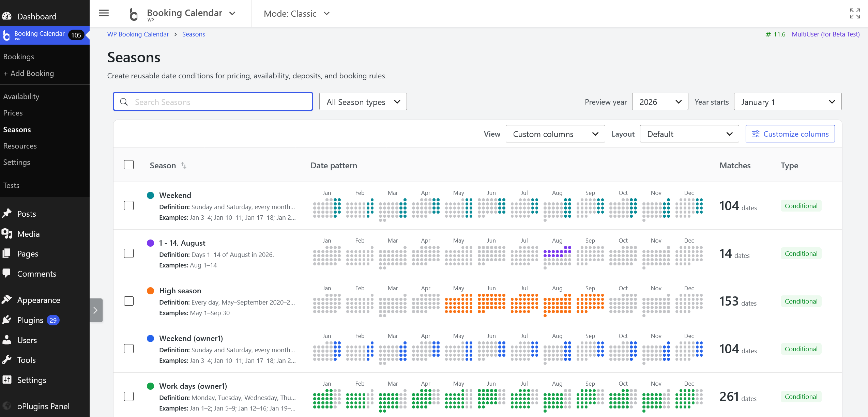Click the Plugins plug icon in sidebar
This screenshot has width=868, height=417.
[x=7, y=320]
